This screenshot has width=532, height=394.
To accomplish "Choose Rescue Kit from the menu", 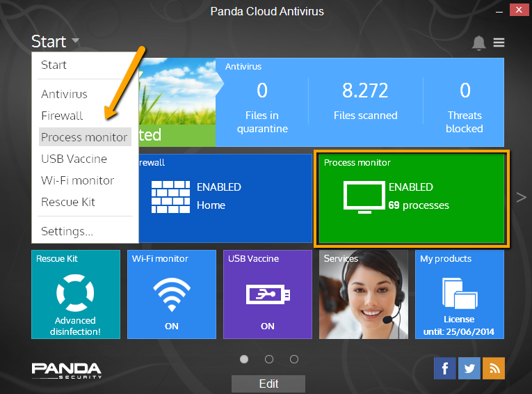I will click(x=68, y=202).
